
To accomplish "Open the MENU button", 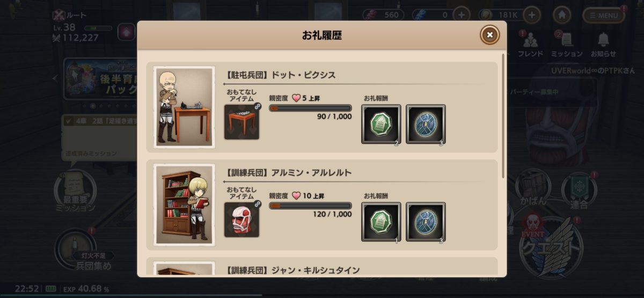I will [604, 15].
